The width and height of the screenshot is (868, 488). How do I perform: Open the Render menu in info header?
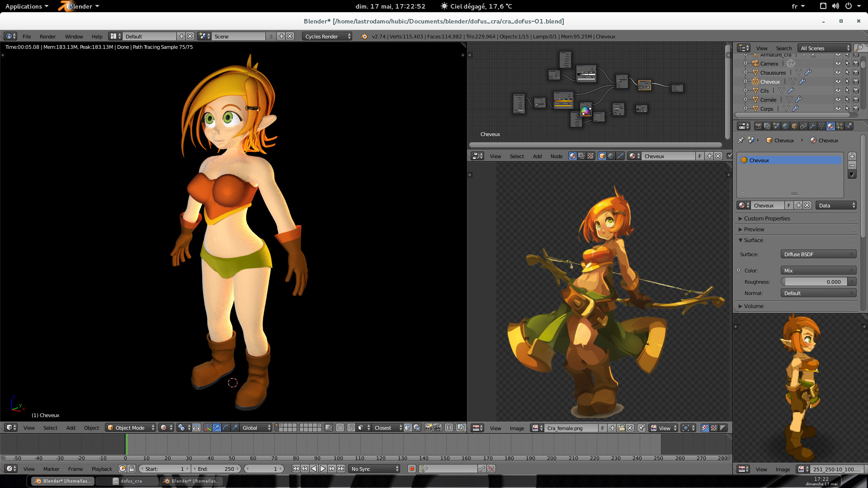click(47, 37)
